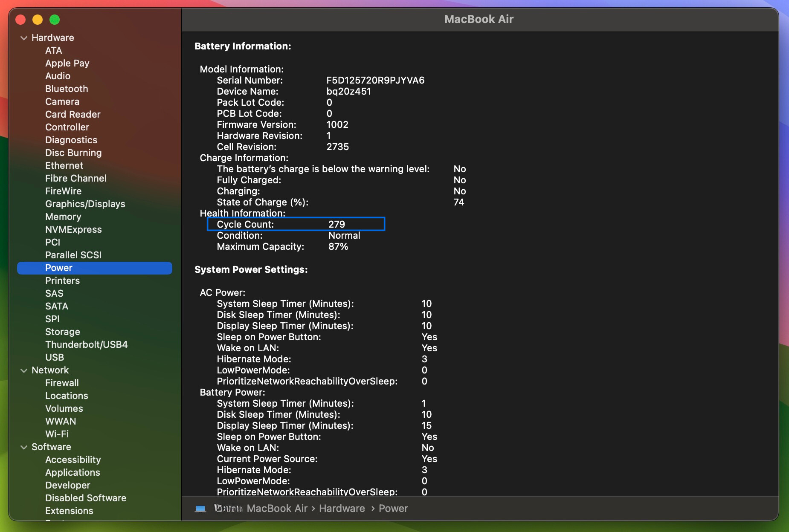This screenshot has height=532, width=789.
Task: Click the Maximum Capacity 87% value
Action: pos(338,246)
